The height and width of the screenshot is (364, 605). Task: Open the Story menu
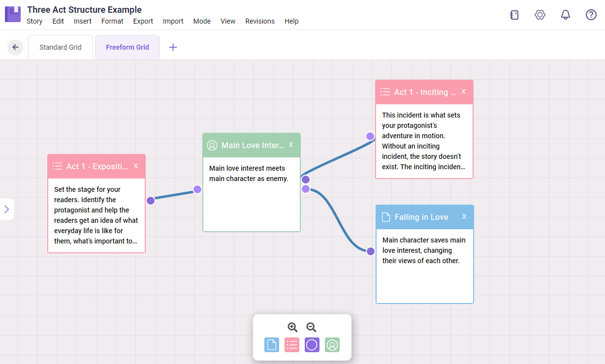click(34, 21)
